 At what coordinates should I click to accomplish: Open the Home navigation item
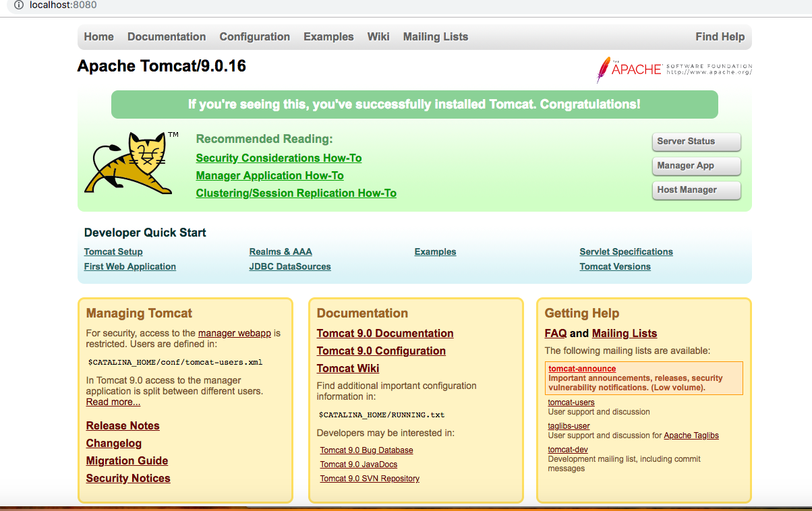tap(98, 37)
